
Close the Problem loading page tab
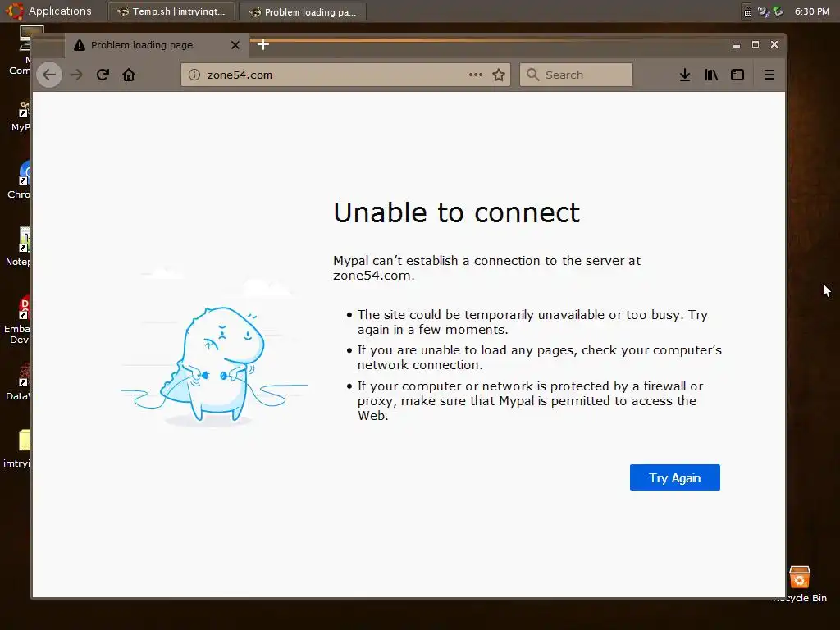tap(235, 45)
